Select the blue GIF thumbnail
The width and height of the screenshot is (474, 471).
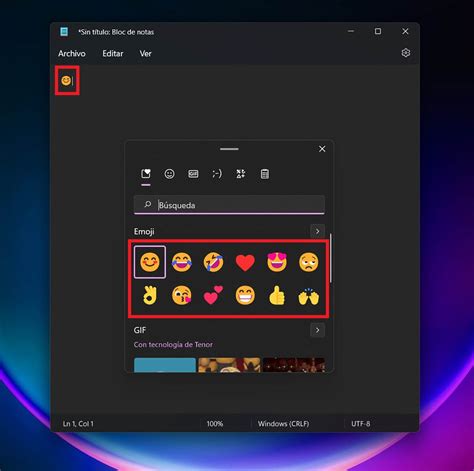(165, 365)
